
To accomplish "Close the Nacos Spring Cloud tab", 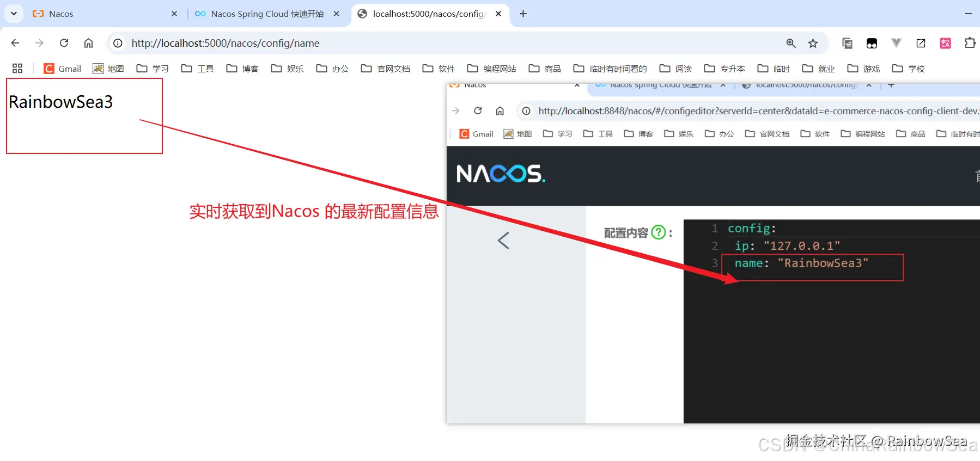I will (x=337, y=14).
